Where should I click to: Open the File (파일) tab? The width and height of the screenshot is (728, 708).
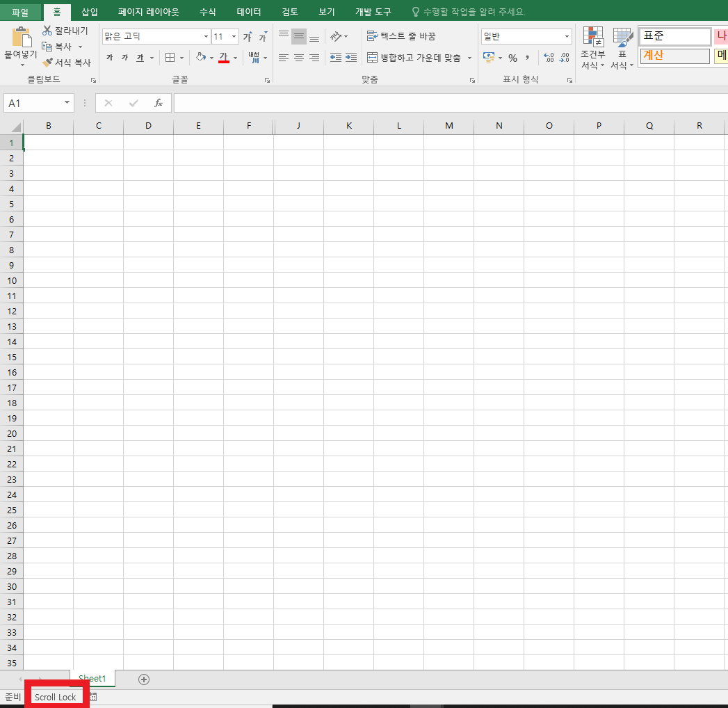[20, 12]
